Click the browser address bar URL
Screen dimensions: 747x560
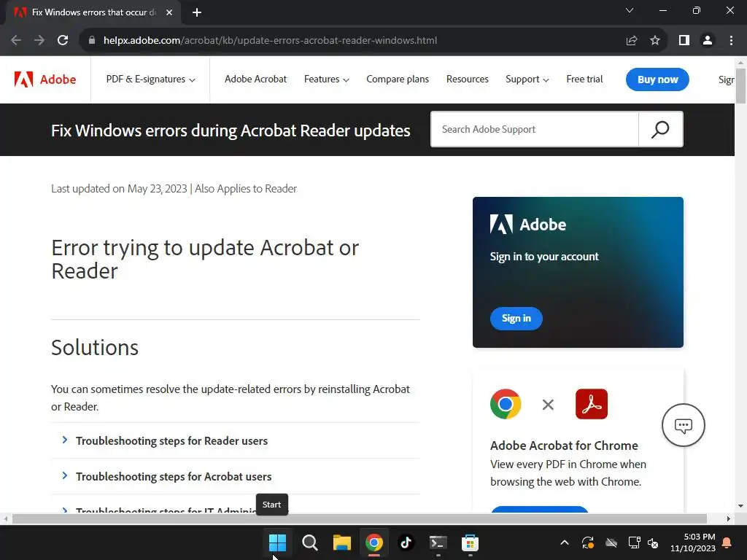coord(270,41)
